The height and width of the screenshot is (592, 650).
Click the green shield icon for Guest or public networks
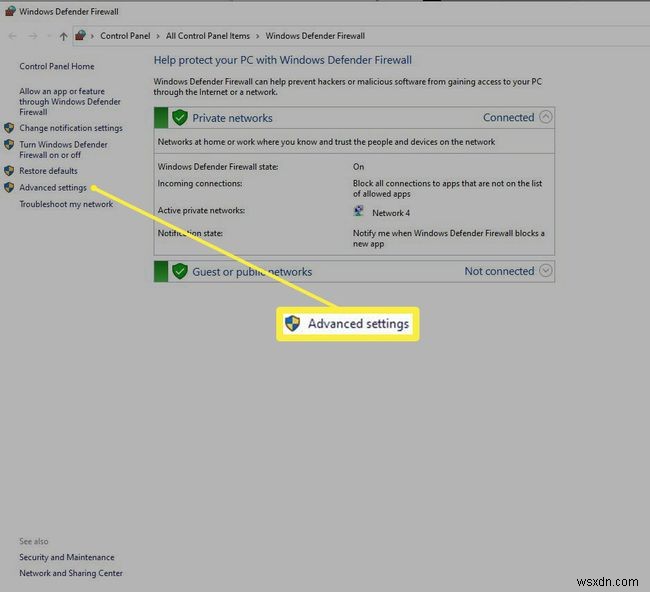180,272
